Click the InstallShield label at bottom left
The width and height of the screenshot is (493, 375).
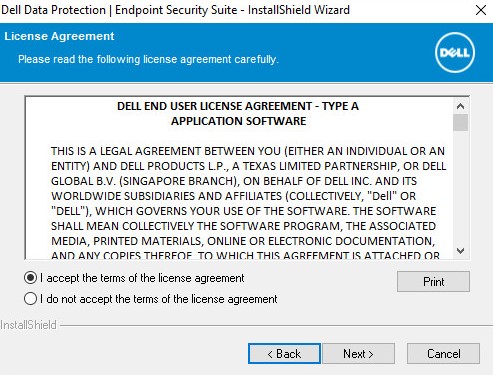click(x=29, y=325)
